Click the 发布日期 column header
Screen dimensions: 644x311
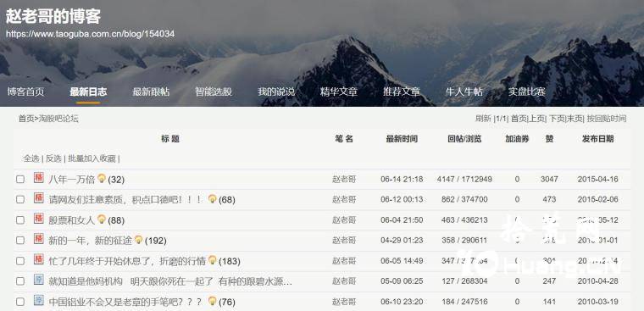[597, 139]
